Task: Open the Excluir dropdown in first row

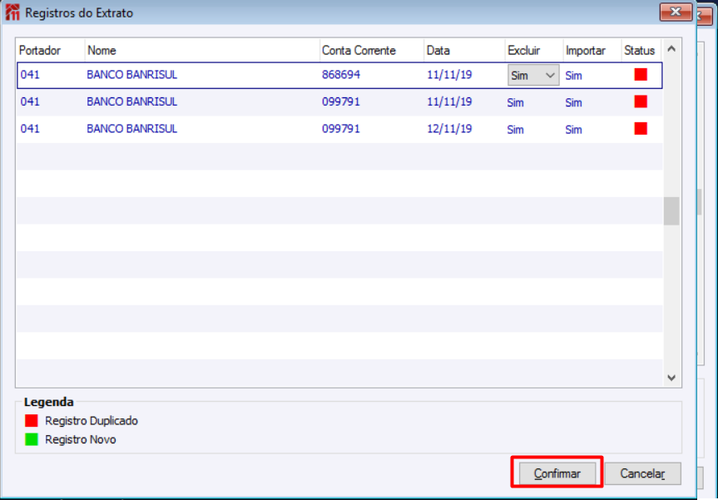Action: pyautogui.click(x=533, y=75)
